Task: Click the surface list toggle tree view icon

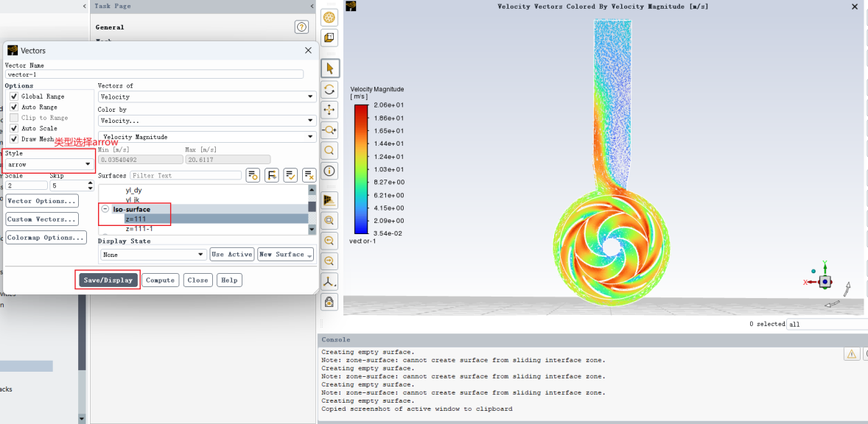Action: point(253,175)
